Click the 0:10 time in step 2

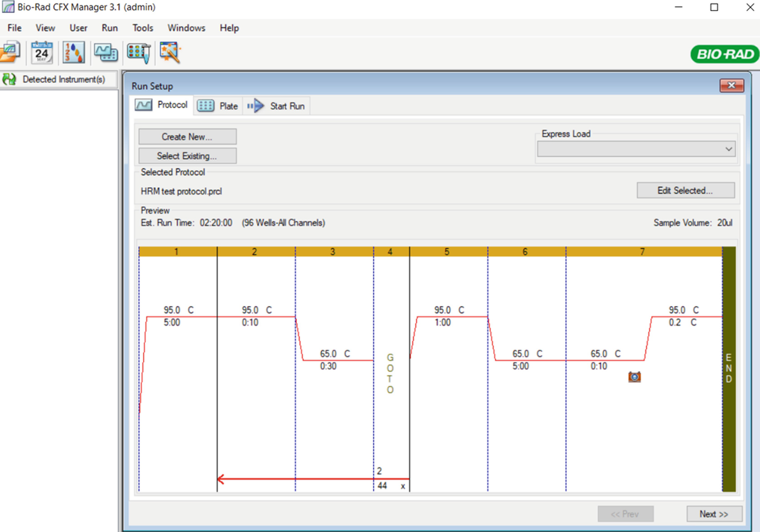[x=250, y=323]
